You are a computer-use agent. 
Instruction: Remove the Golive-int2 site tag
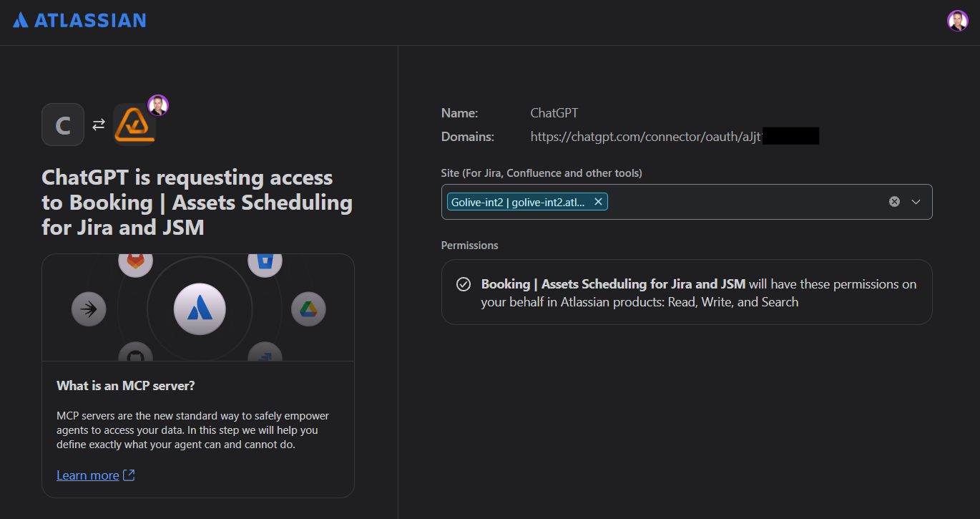tap(598, 202)
